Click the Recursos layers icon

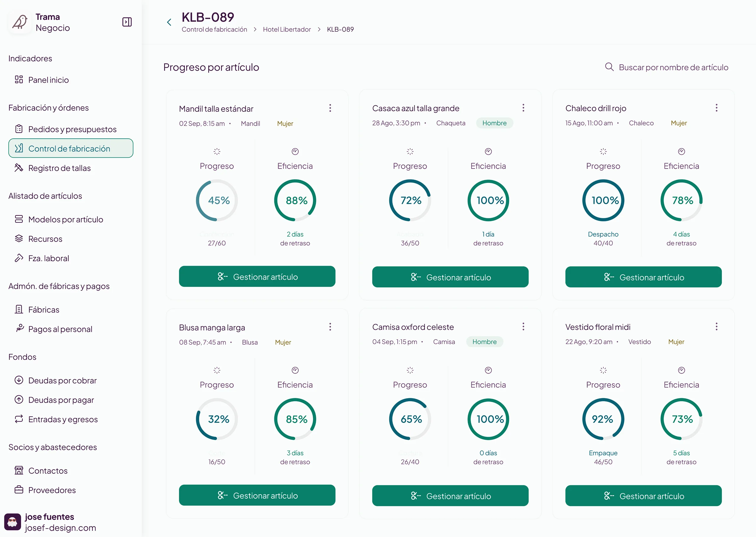19,238
